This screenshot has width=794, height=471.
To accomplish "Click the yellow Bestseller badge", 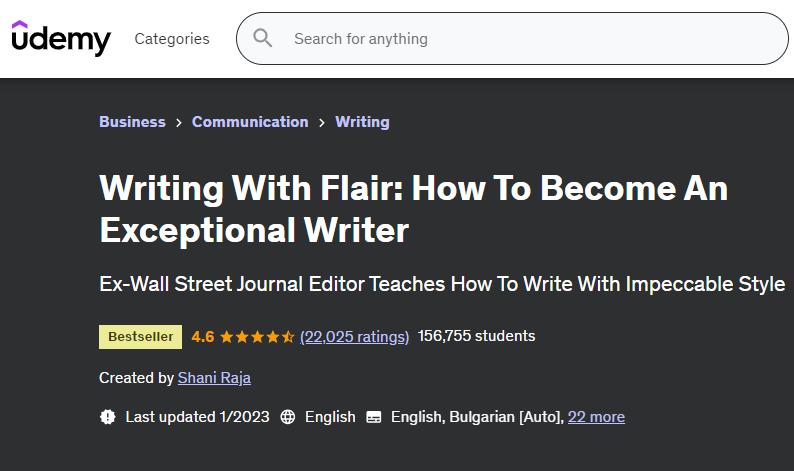I will click(x=140, y=337).
